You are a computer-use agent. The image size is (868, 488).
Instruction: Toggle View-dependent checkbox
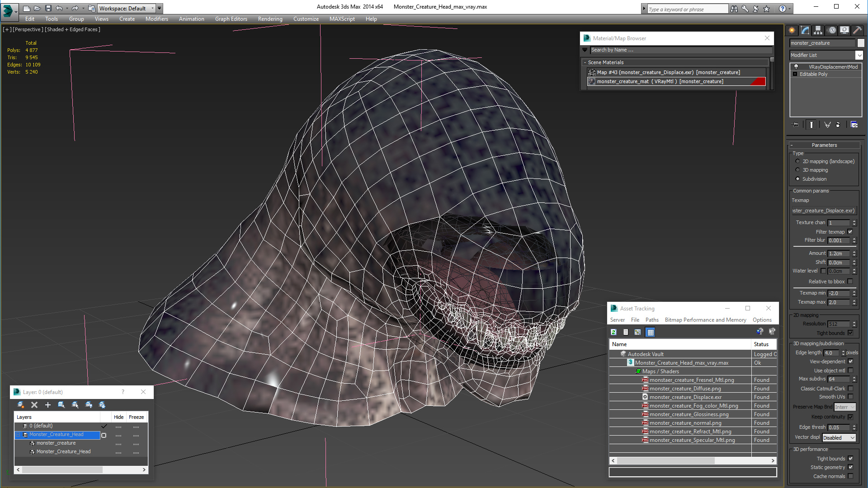point(850,361)
